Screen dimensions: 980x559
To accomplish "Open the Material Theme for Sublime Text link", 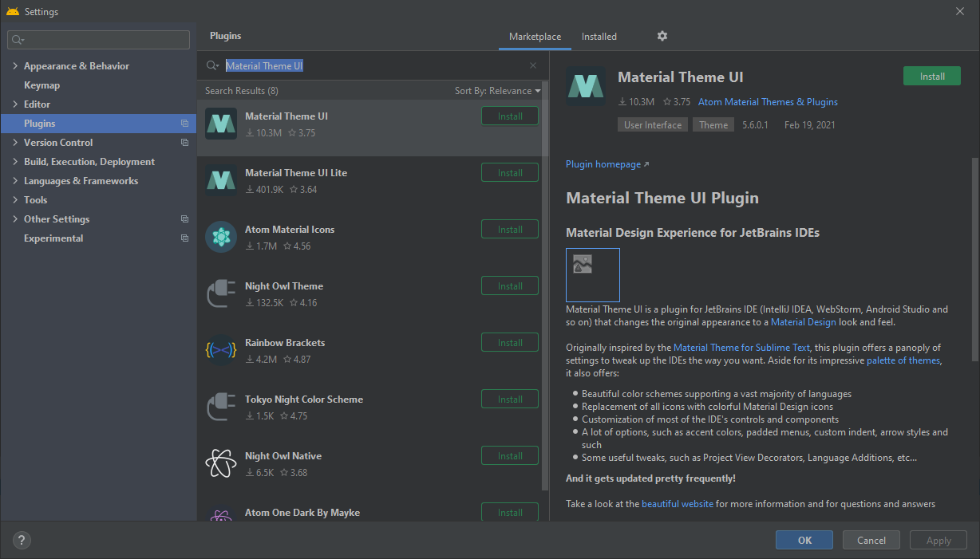I will point(741,348).
